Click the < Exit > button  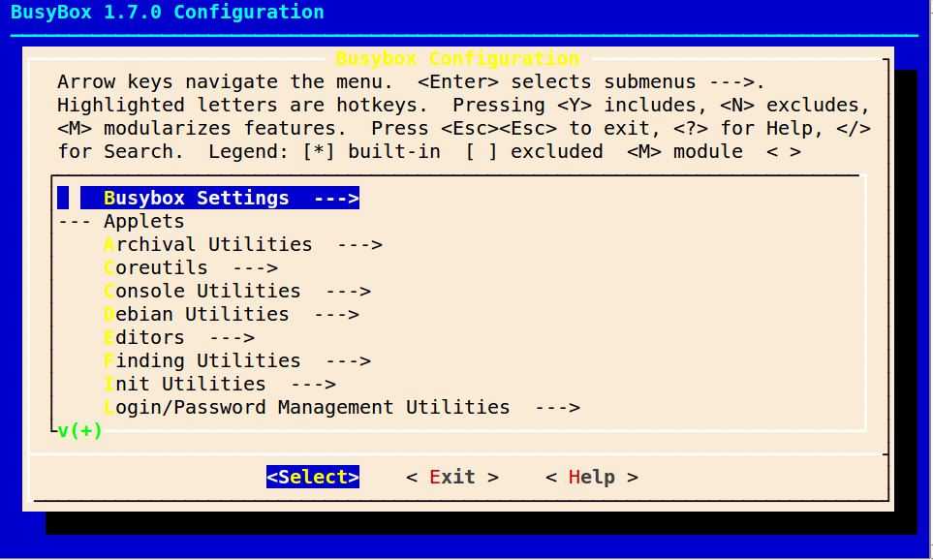(x=452, y=478)
